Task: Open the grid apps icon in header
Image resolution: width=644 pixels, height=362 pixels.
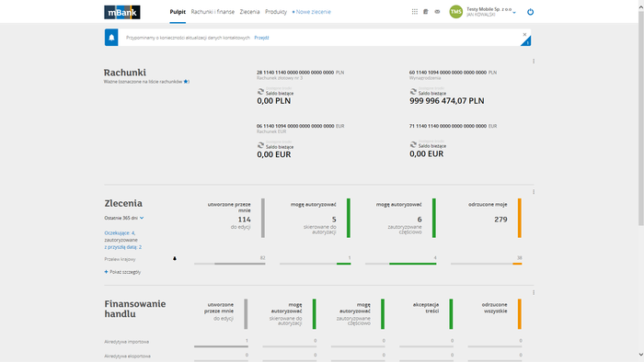Action: (414, 12)
